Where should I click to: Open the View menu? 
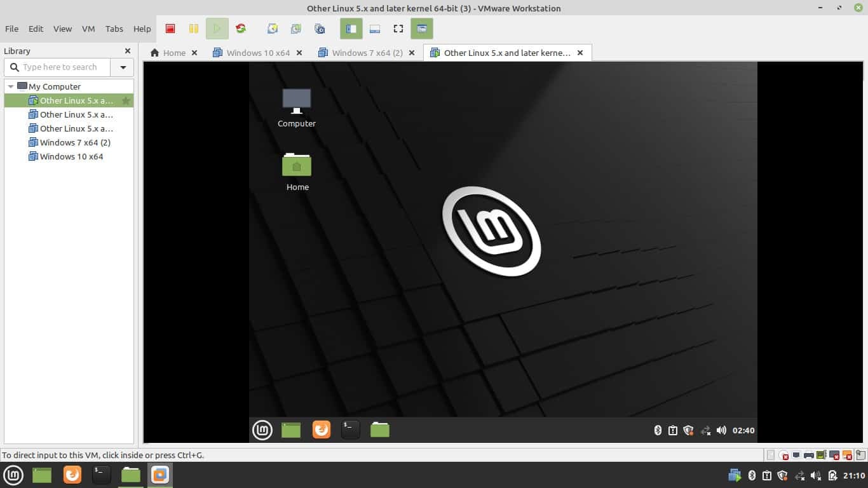[x=62, y=29]
